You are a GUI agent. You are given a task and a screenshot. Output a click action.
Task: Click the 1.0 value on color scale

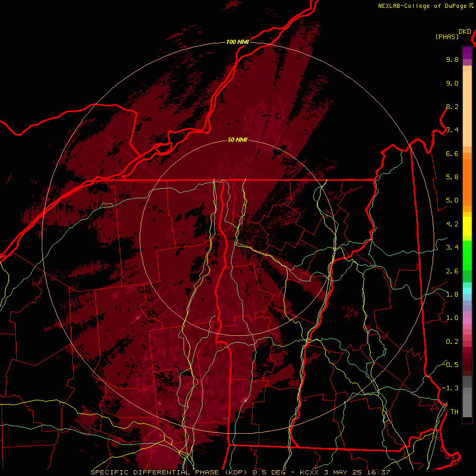(452, 318)
